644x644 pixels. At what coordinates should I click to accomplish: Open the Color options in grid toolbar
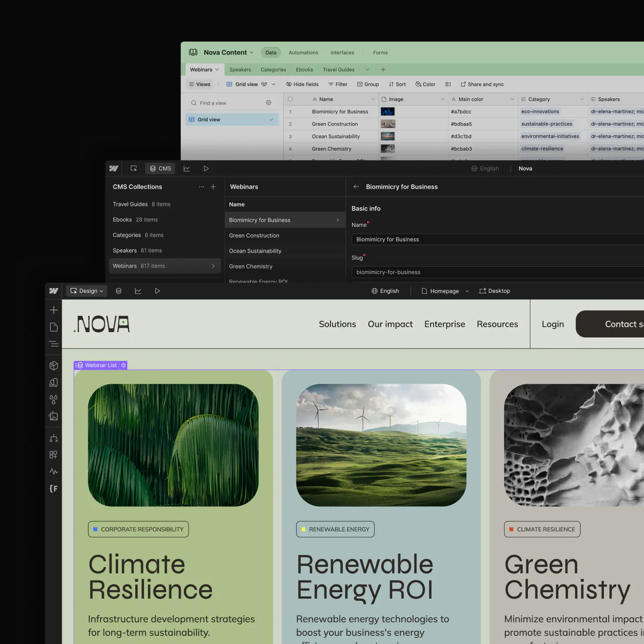point(425,84)
